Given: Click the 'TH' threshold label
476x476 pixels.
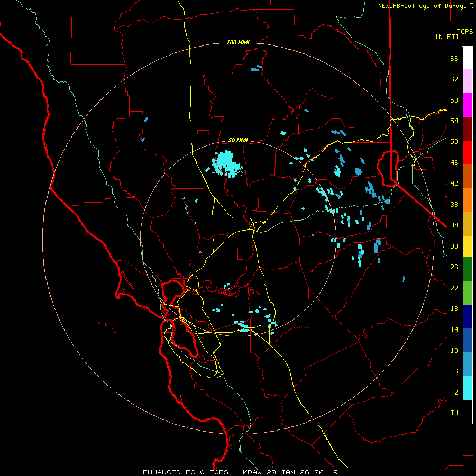Looking at the screenshot, I should pyautogui.click(x=454, y=413).
